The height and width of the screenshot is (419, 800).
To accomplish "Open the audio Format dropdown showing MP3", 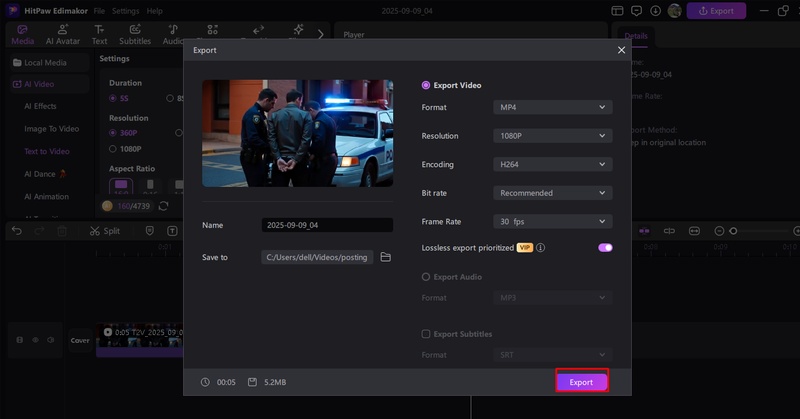I will tap(553, 298).
